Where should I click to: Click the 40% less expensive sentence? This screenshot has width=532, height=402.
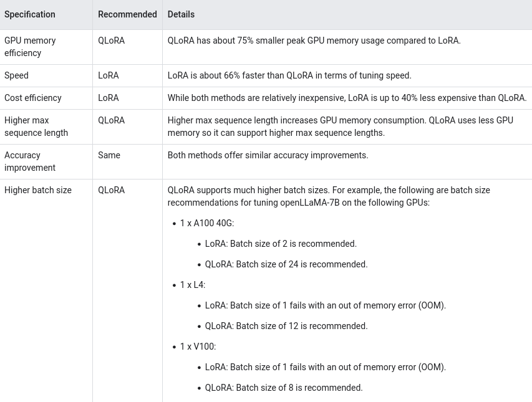(x=347, y=98)
